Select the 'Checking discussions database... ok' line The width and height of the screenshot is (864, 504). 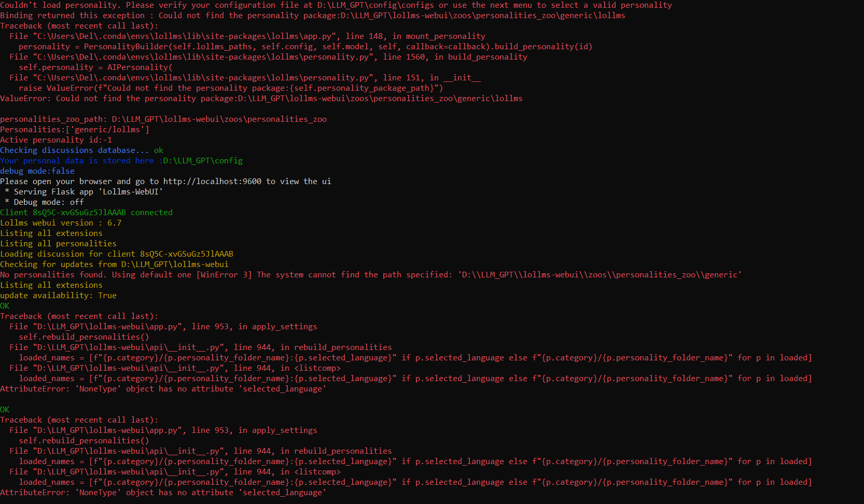(81, 150)
